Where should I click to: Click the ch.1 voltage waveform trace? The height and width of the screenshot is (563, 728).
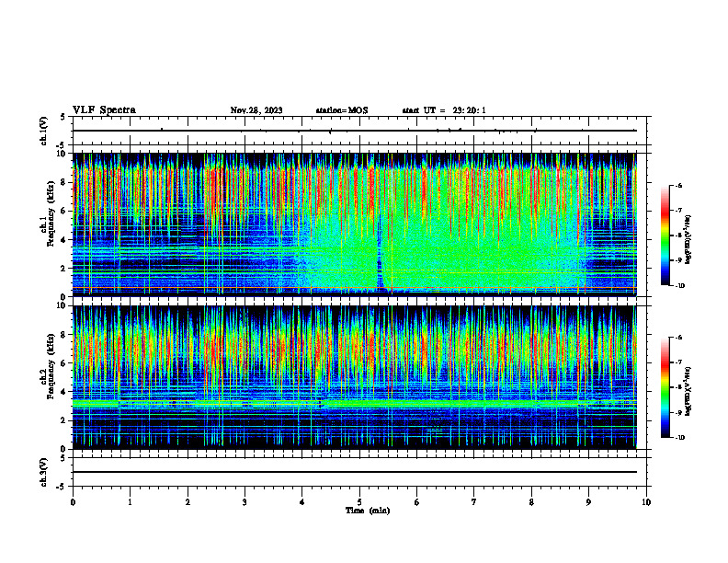tap(355, 131)
